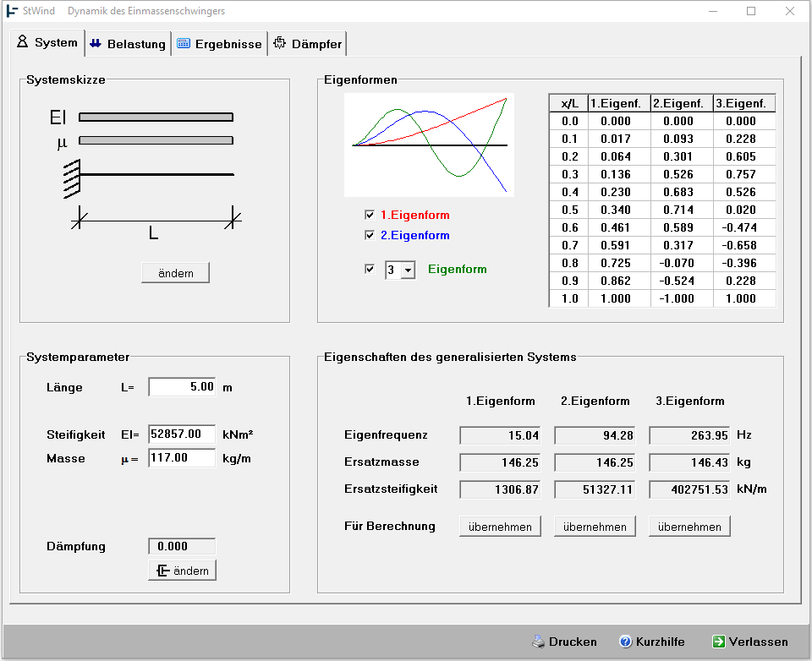Click Eigenfrequenz value 15.04

500,436
